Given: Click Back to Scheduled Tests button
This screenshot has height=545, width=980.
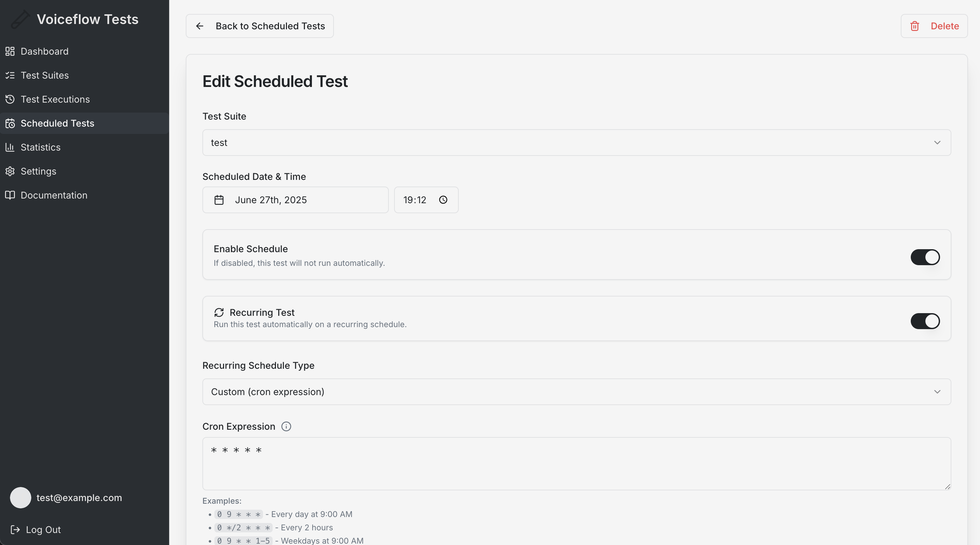Looking at the screenshot, I should click(260, 26).
